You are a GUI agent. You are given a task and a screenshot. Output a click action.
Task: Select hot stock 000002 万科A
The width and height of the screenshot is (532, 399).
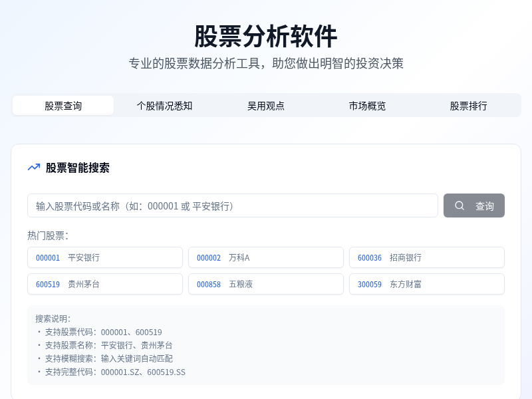(266, 257)
